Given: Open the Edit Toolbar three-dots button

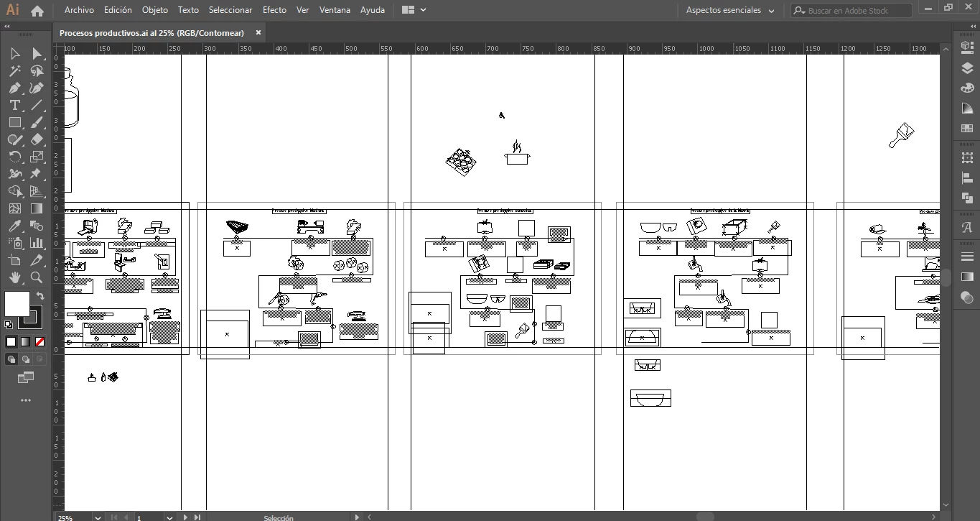Looking at the screenshot, I should point(26,400).
